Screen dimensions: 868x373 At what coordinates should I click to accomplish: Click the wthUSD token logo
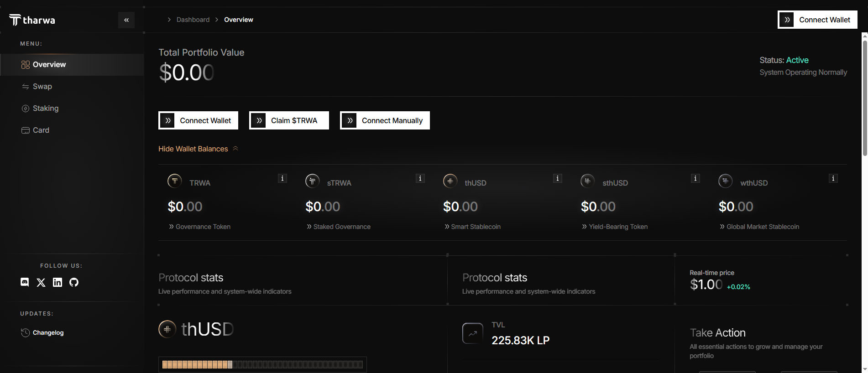tap(726, 181)
